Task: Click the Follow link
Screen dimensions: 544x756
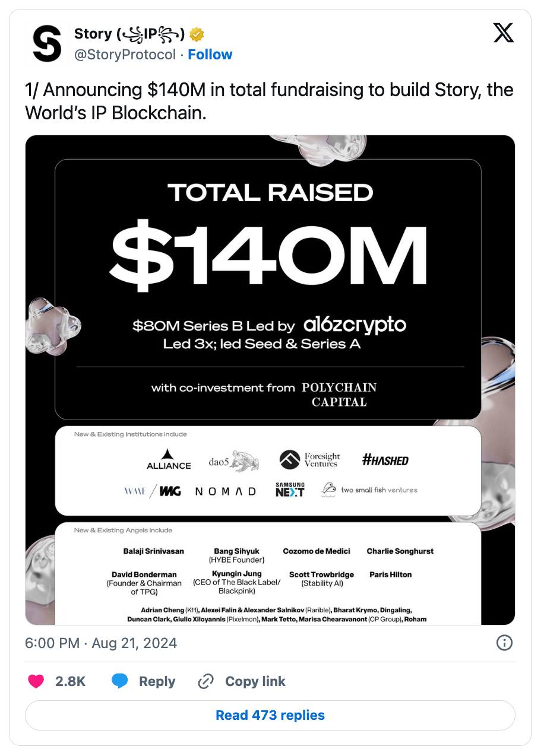Action: [210, 55]
